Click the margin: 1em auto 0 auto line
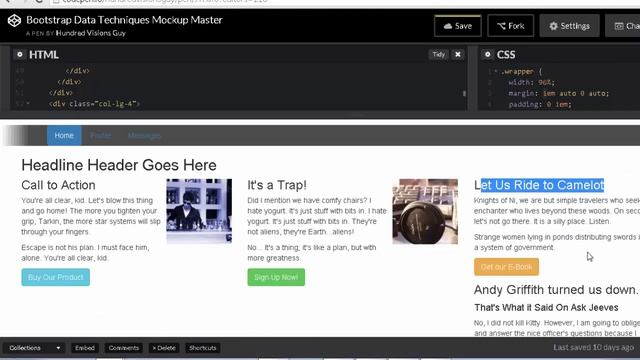The height and width of the screenshot is (360, 640). [558, 93]
